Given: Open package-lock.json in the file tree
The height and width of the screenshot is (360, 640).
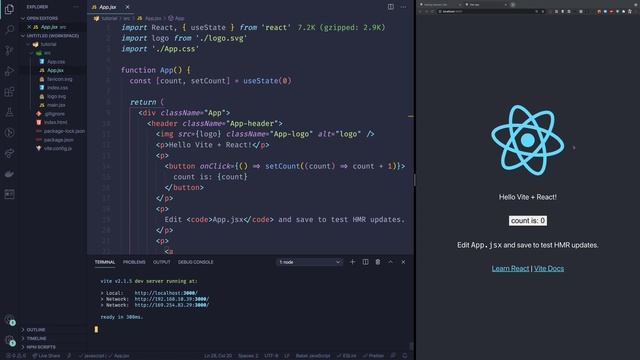Looking at the screenshot, I should (64, 131).
